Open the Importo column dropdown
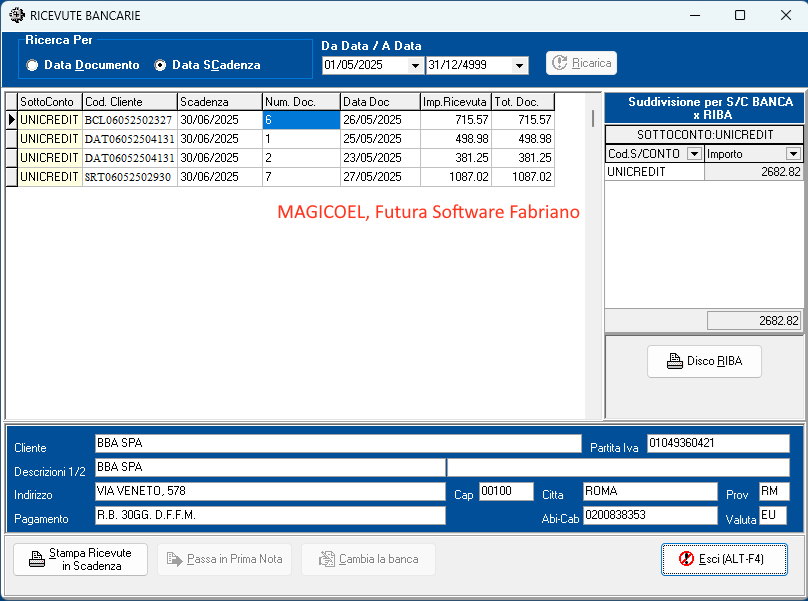This screenshot has height=601, width=808. tap(793, 154)
